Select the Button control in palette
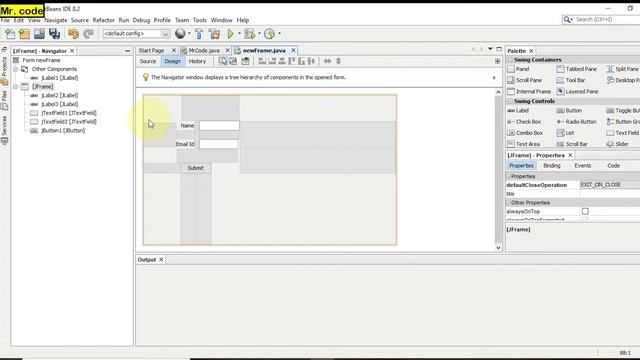Image resolution: width=640 pixels, height=360 pixels. coord(569,111)
